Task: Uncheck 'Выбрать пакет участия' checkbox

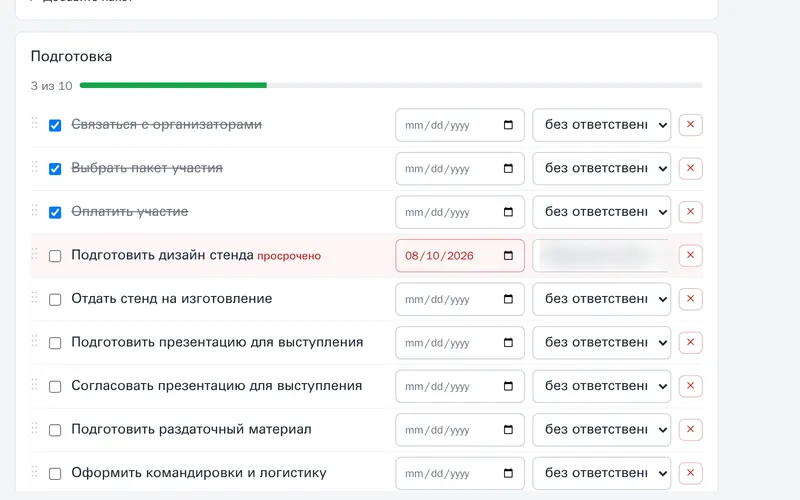Action: [55, 169]
